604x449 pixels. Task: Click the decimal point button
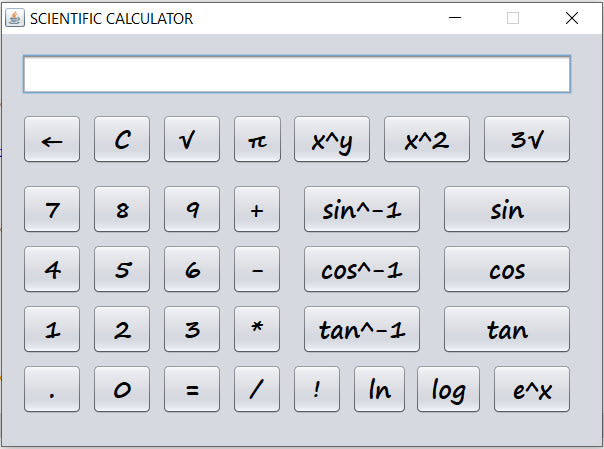point(52,389)
